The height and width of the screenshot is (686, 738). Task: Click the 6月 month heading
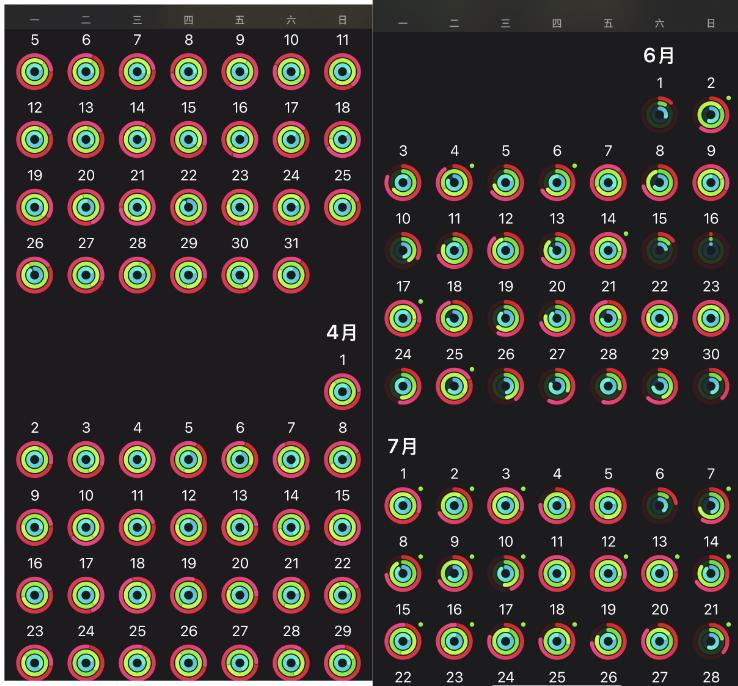click(659, 56)
